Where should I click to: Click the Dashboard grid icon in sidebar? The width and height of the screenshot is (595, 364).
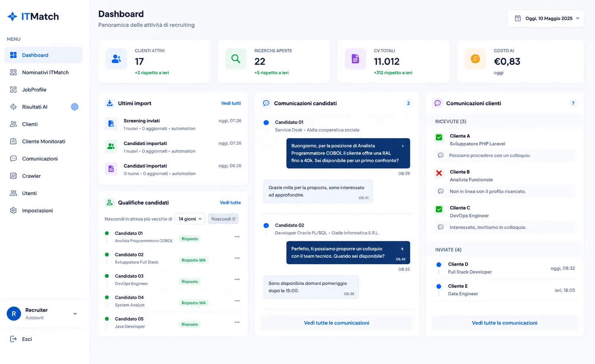tap(13, 55)
